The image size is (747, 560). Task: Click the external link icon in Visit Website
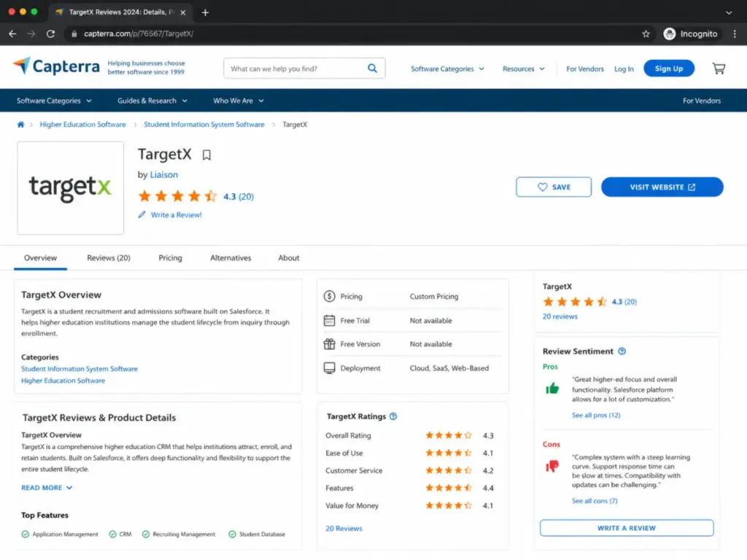click(x=692, y=187)
